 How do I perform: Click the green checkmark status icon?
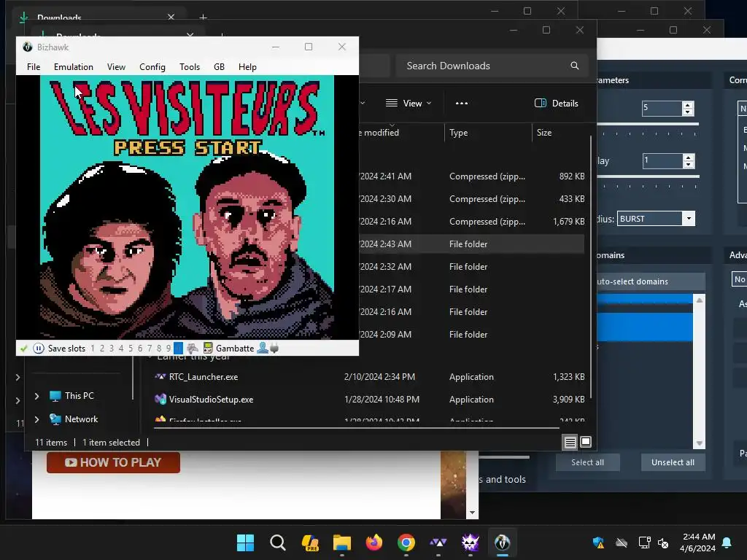[x=24, y=348]
